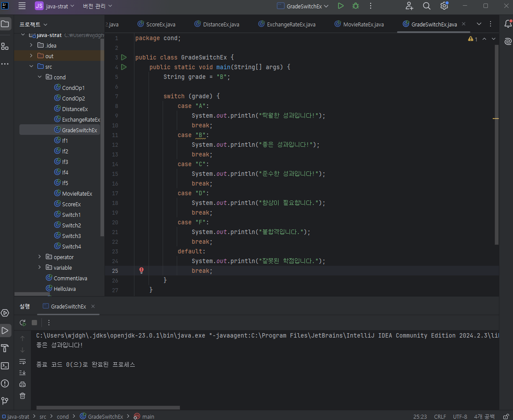Open the main hamburger menu
The width and height of the screenshot is (513, 420).
22,6
